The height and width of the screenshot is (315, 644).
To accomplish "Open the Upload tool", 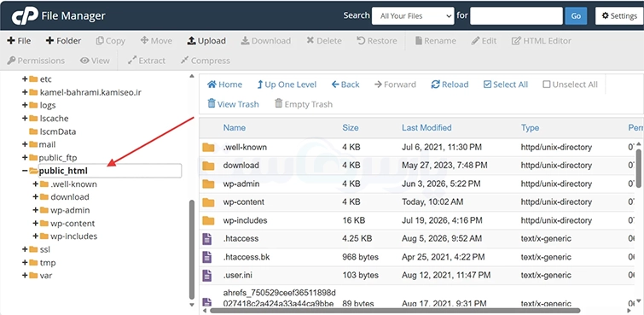I will (x=206, y=41).
